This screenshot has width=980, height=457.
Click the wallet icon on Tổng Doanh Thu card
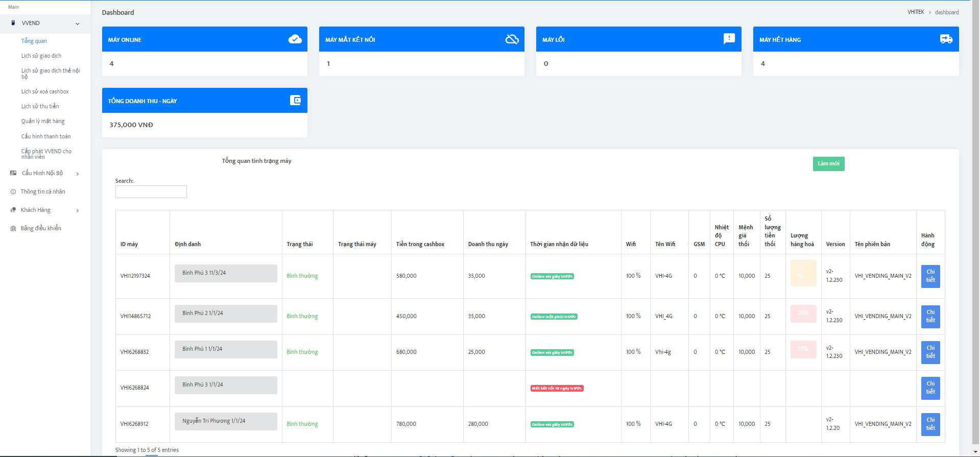coord(295,101)
